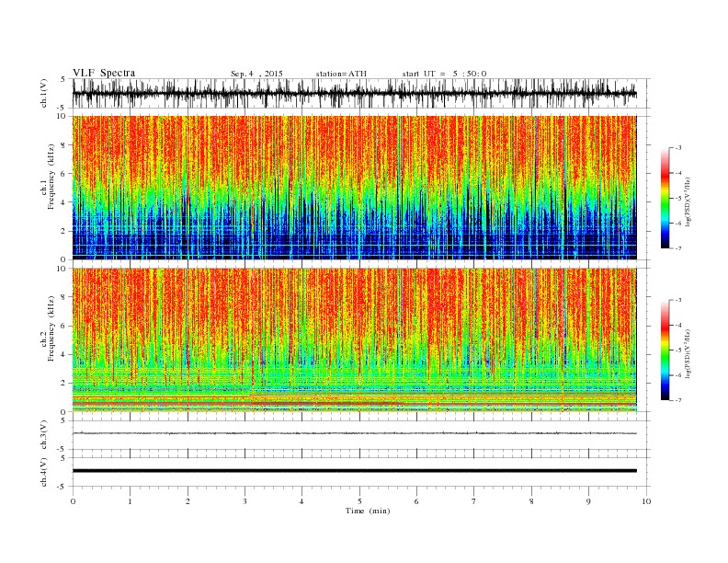Select the "ch.3(V)" axis label
The width and height of the screenshot is (728, 563).
pyautogui.click(x=44, y=435)
